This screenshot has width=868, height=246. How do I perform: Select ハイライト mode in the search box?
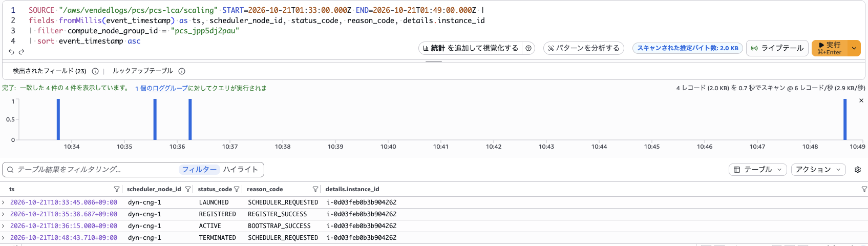coord(240,170)
